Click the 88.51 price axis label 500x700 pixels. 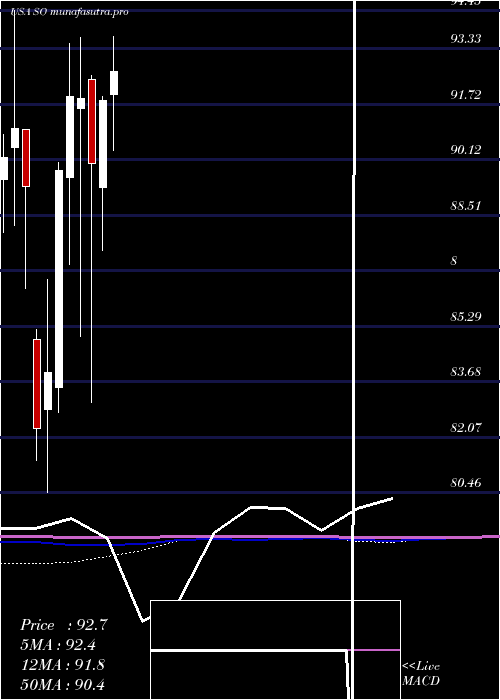point(466,205)
